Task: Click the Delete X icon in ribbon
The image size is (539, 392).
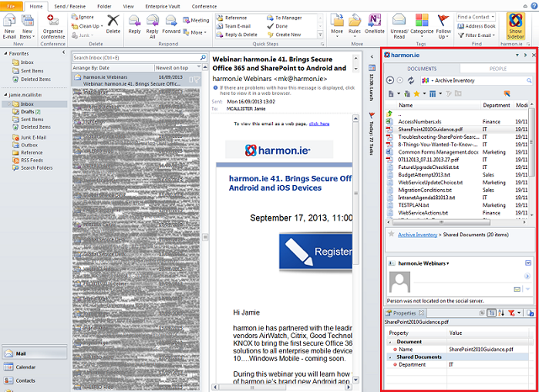Action: [113, 24]
